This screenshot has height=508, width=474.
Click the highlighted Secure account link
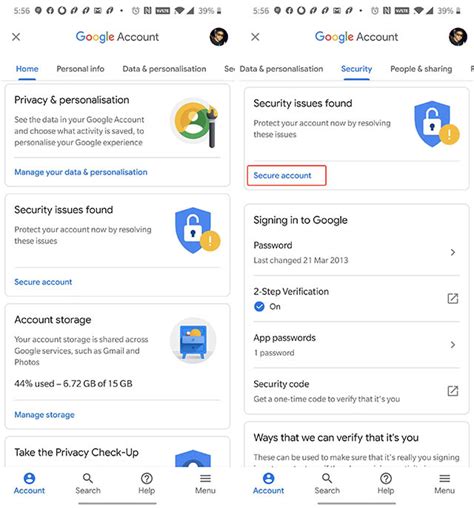[x=282, y=175]
